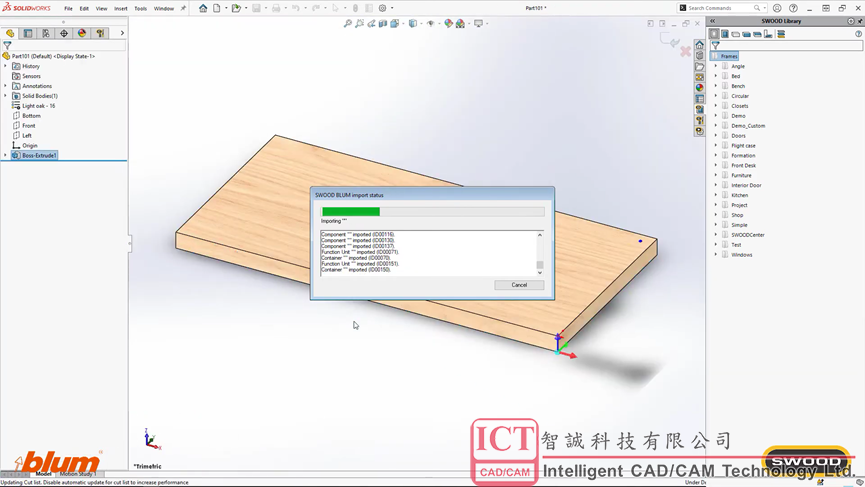Click the import log scrollbar down arrow

pos(540,272)
